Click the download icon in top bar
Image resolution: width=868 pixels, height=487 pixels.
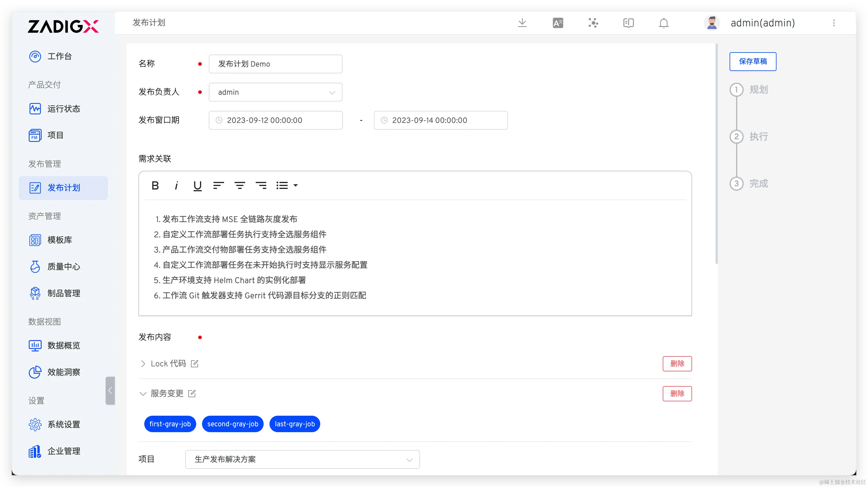click(522, 23)
